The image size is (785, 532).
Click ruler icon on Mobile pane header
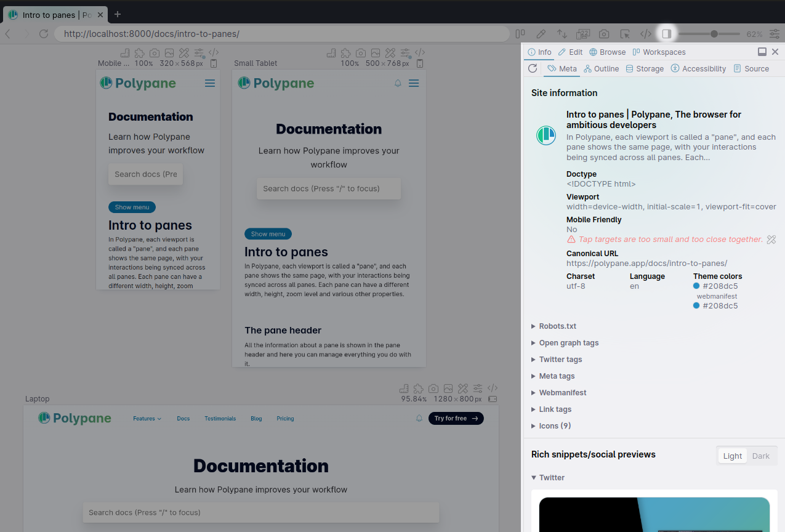click(x=125, y=53)
